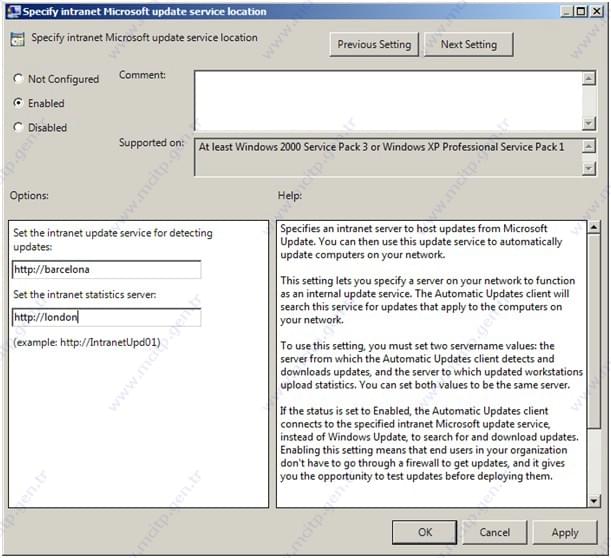Screen dimensions: 611x558
Task: Click the Help: label
Action: 290,196
